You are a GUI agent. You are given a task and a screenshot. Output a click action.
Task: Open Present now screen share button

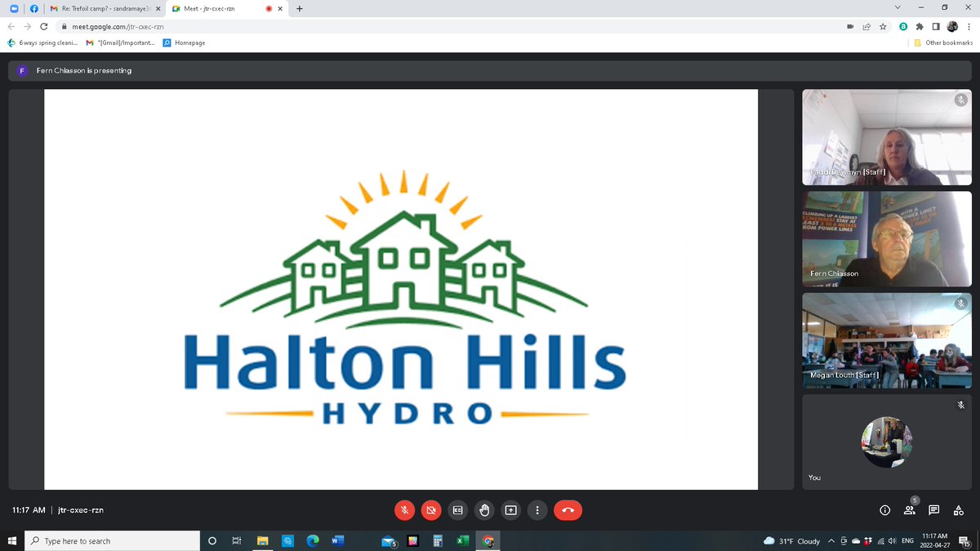510,510
